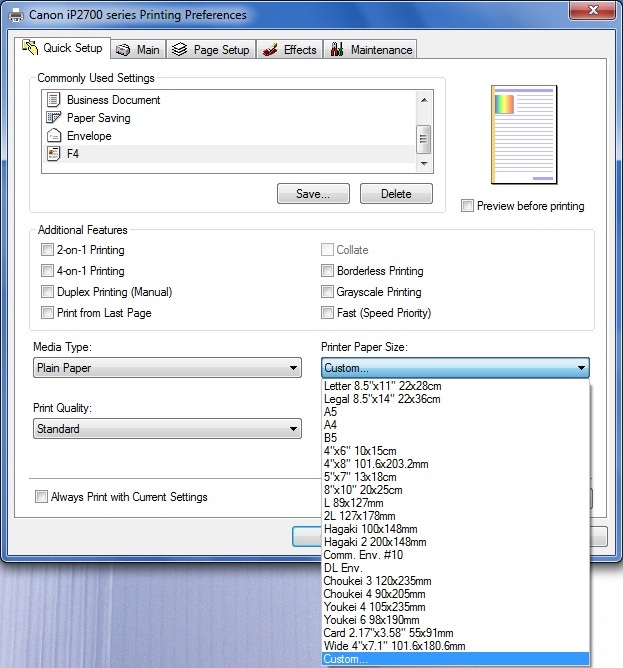The height and width of the screenshot is (668, 623).
Task: Click the Save... button
Action: tap(313, 194)
